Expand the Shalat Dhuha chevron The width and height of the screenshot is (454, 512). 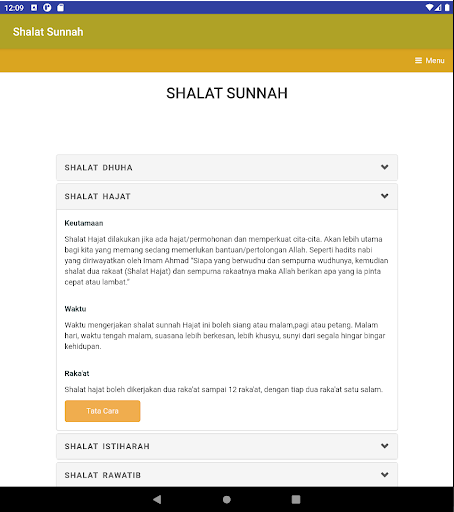385,167
